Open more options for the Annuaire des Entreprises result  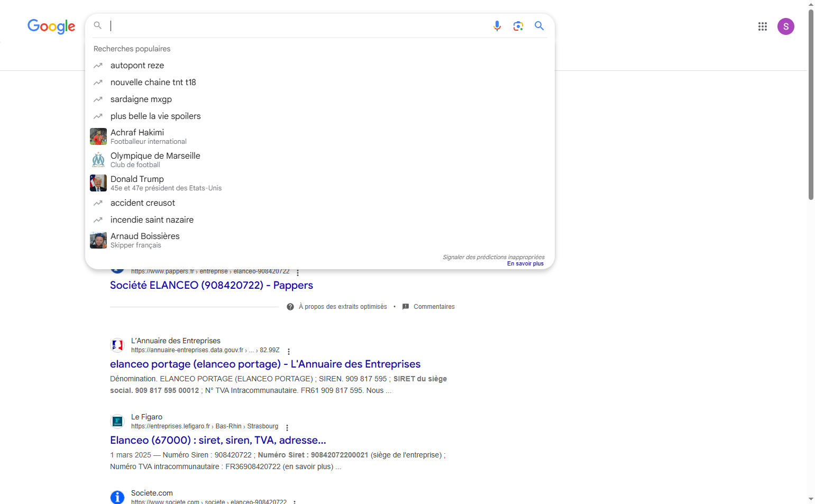coord(289,351)
